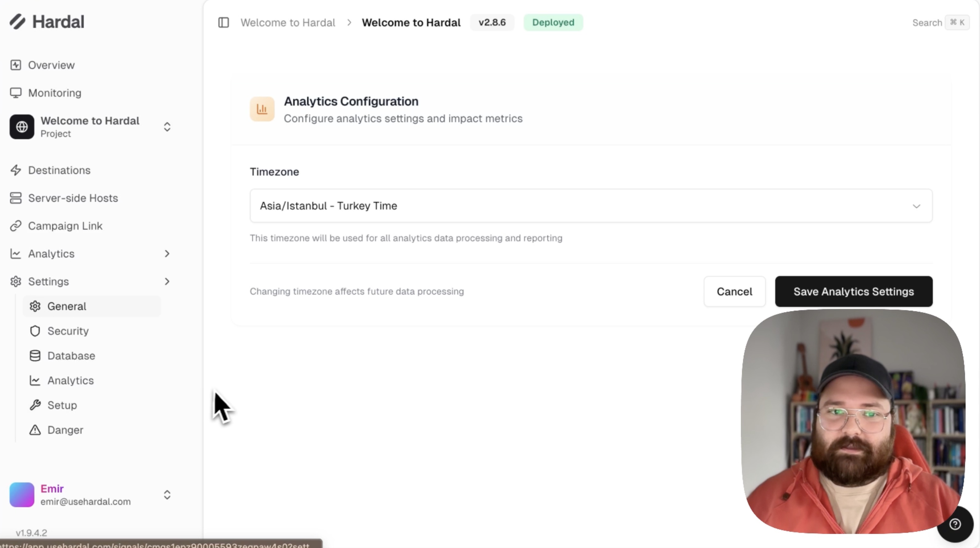Screen dimensions: 980x548
Task: Expand the Analytics sidebar chevron
Action: point(167,254)
